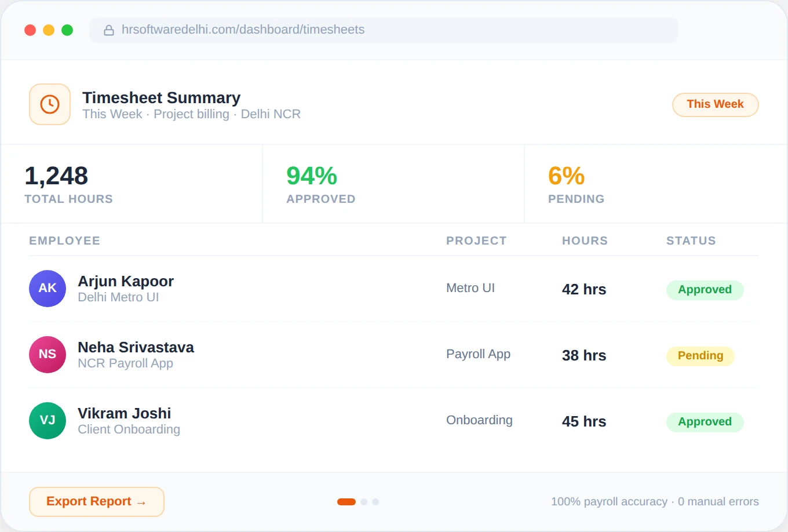Click the Approved badge for Arjun Kapoor
The height and width of the screenshot is (532, 788).
tap(705, 290)
